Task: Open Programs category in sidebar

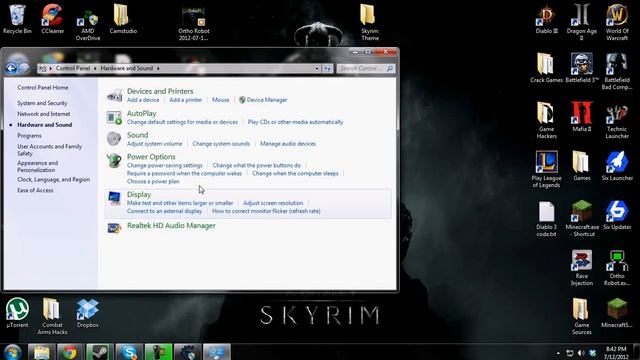Action: click(29, 136)
